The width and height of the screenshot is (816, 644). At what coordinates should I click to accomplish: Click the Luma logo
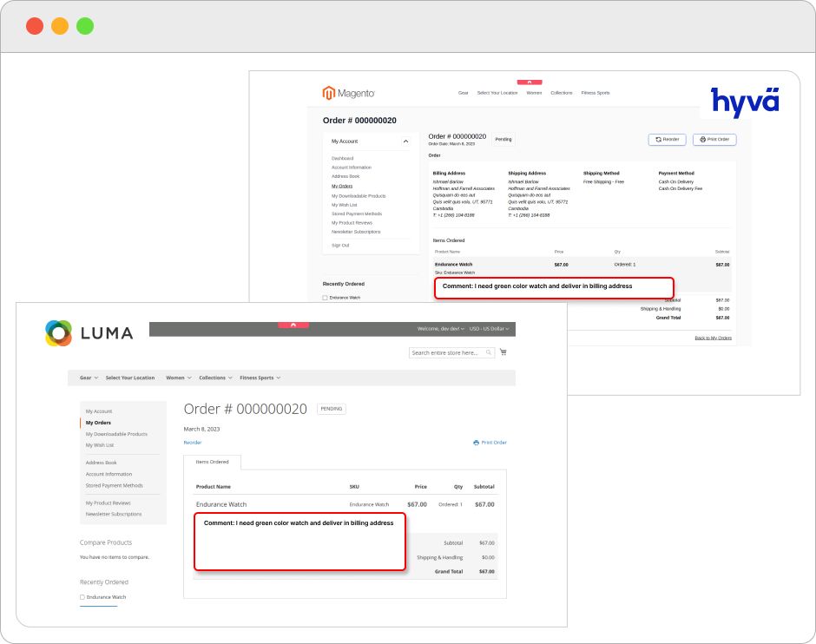(x=89, y=333)
